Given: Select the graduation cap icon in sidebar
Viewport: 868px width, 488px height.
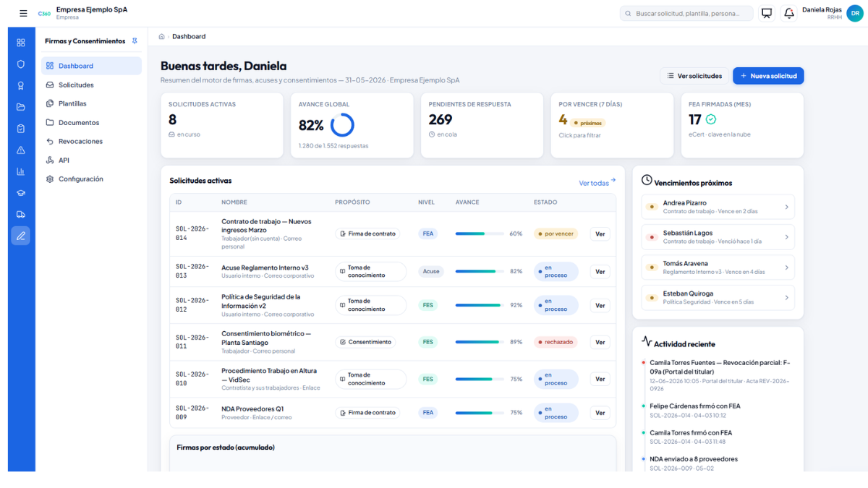Looking at the screenshot, I should point(20,193).
